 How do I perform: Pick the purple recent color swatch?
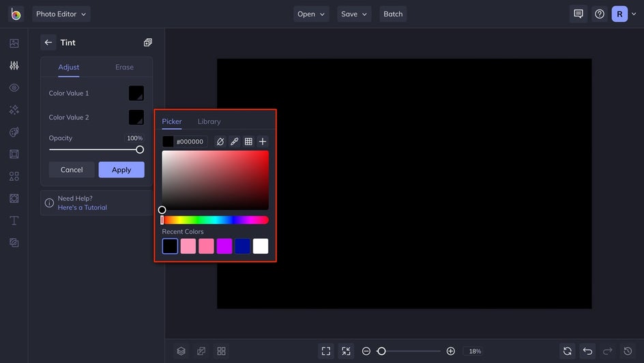coord(224,246)
